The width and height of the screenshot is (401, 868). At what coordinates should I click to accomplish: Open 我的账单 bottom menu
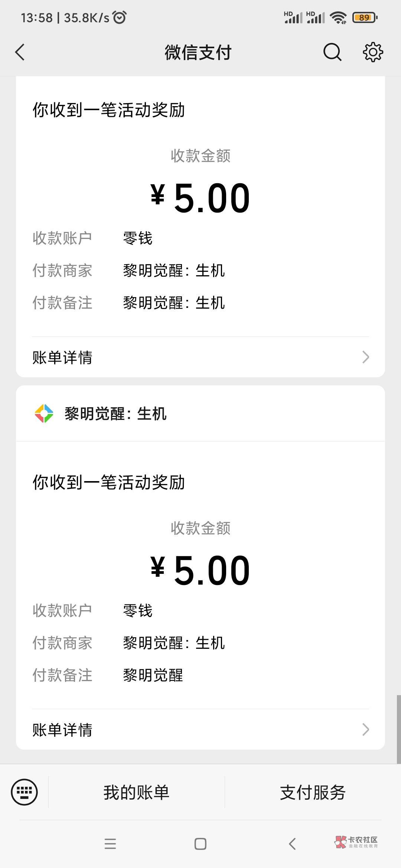tap(136, 793)
